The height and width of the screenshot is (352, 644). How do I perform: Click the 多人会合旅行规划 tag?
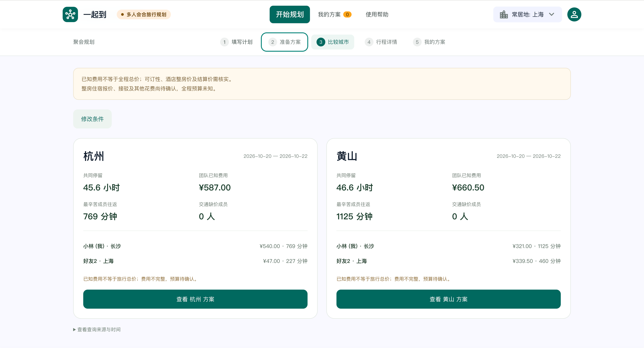pos(144,14)
